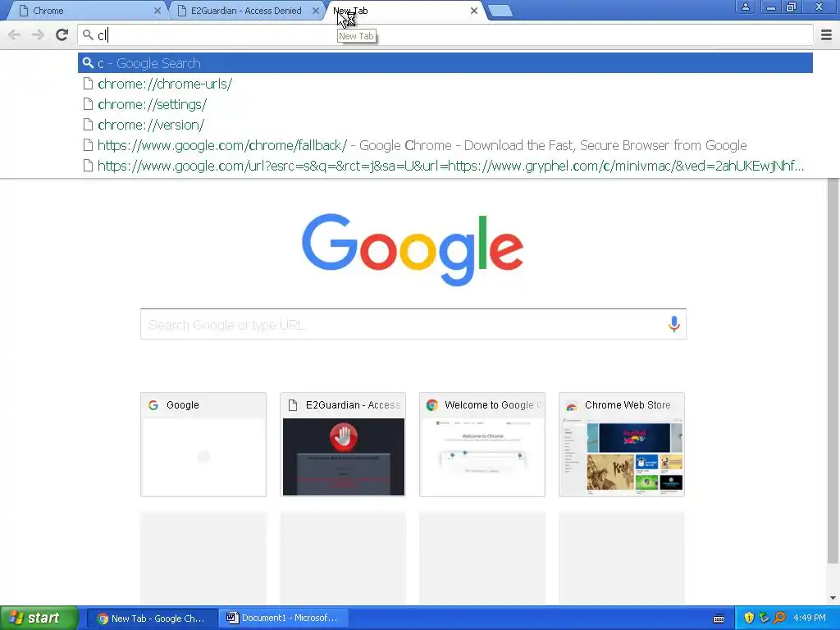Click page icon beside chrome://settings/ suggestion
The width and height of the screenshot is (840, 630).
point(89,104)
